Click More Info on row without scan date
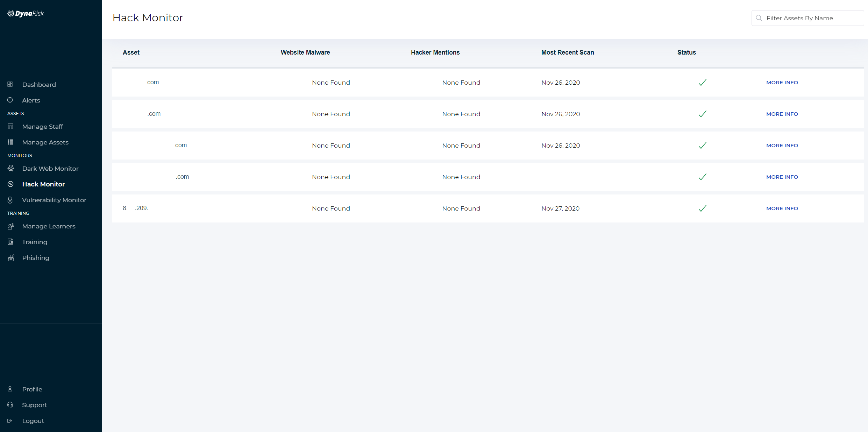 point(782,177)
